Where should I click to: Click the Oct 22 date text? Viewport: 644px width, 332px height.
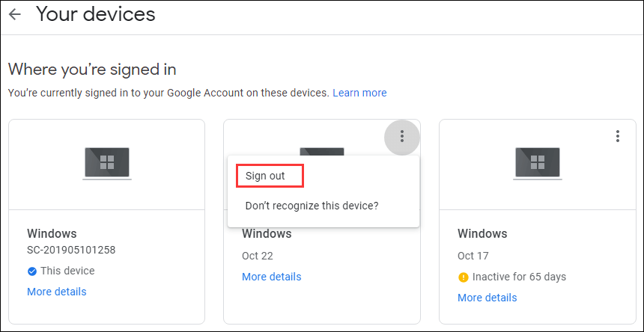click(257, 256)
